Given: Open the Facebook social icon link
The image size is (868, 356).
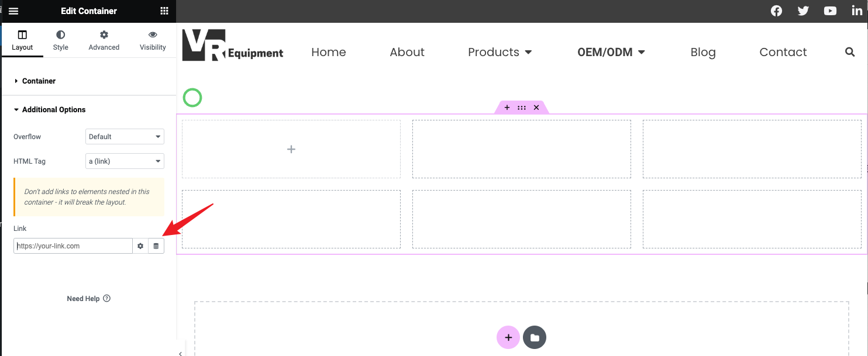Looking at the screenshot, I should pos(776,11).
